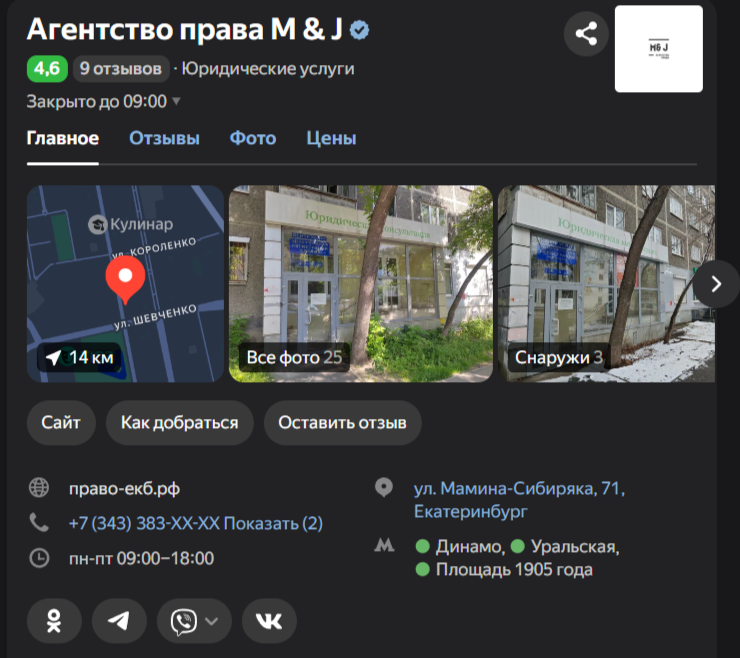Click the share icon button
The image size is (740, 658).
click(586, 35)
